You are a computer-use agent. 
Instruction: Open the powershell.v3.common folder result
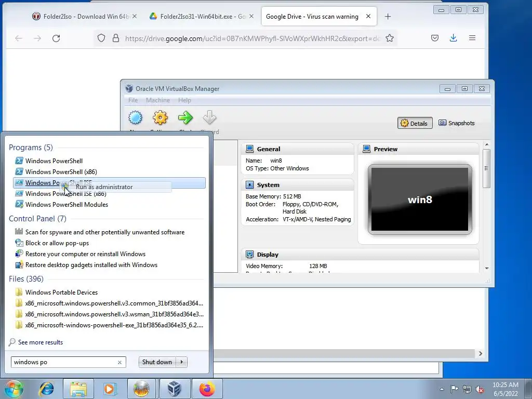114,303
